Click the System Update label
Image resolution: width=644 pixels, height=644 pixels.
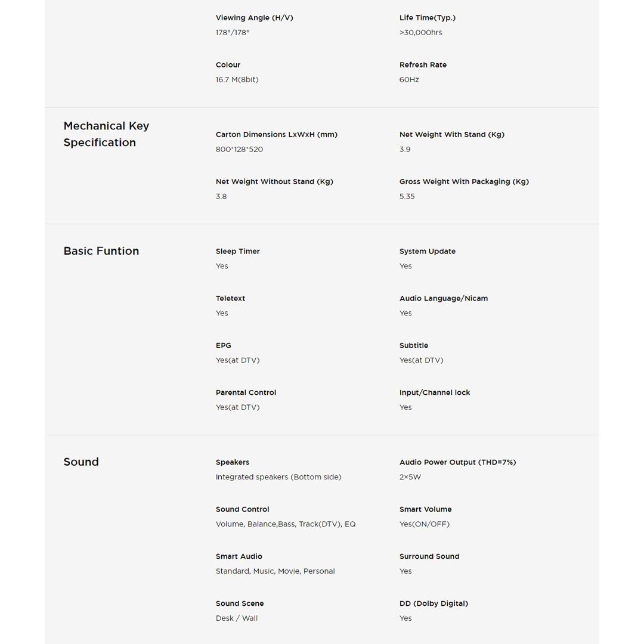point(427,252)
